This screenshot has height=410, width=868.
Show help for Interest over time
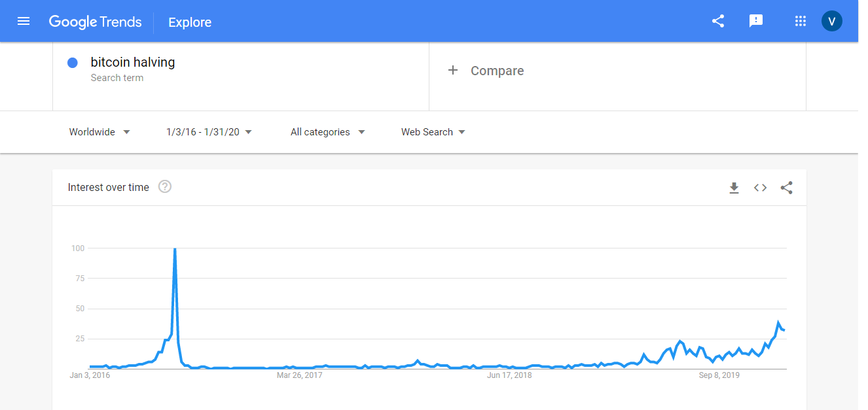tap(165, 187)
